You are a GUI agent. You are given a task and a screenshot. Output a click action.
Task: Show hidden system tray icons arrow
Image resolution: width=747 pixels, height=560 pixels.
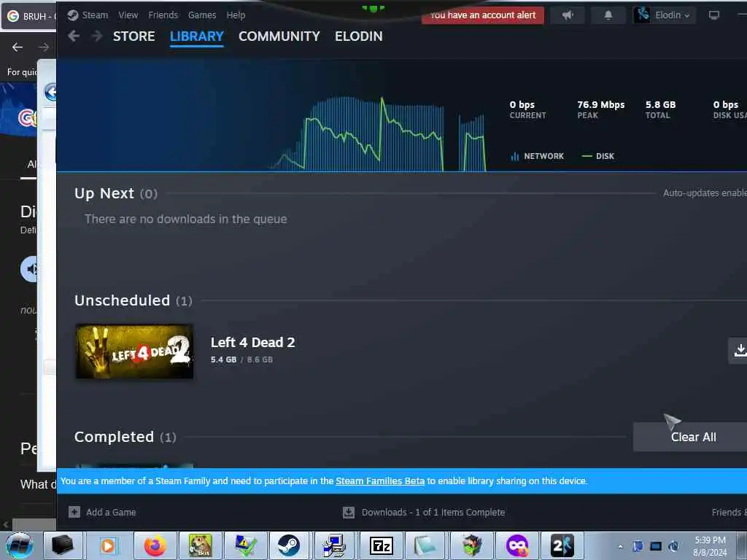620,546
